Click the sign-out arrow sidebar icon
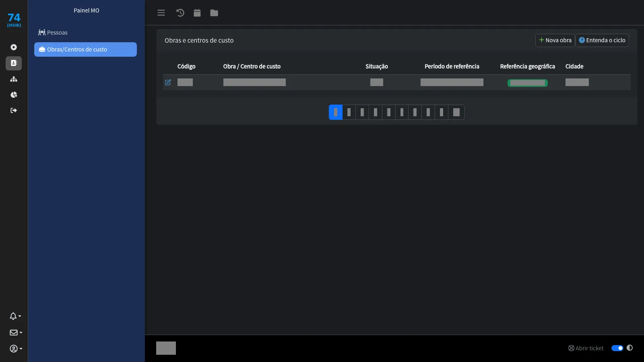The image size is (644, 362). click(x=14, y=110)
